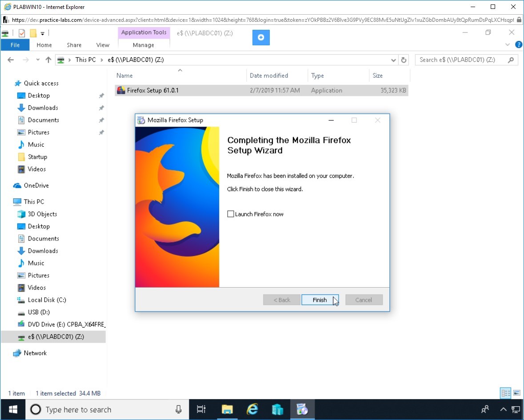524x420 pixels.
Task: Open the Windows Start menu
Action: 13,409
